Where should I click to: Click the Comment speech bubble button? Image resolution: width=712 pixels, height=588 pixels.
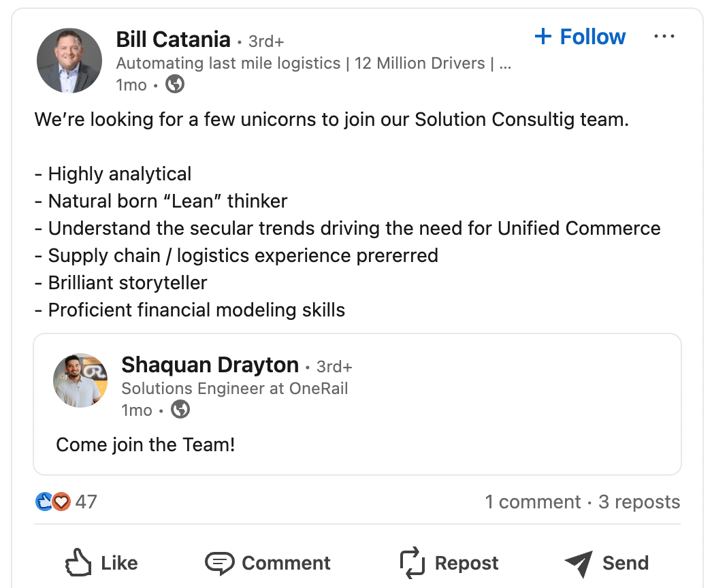click(x=268, y=563)
